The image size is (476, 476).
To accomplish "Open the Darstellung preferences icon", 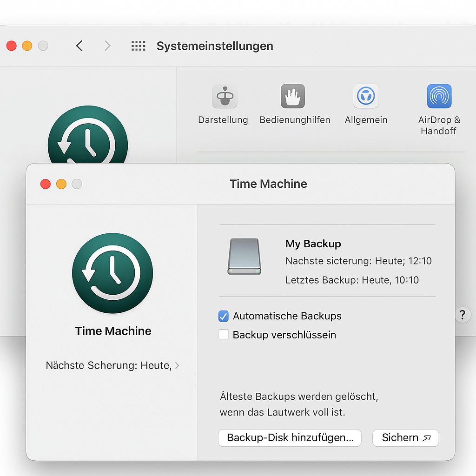I will (225, 96).
